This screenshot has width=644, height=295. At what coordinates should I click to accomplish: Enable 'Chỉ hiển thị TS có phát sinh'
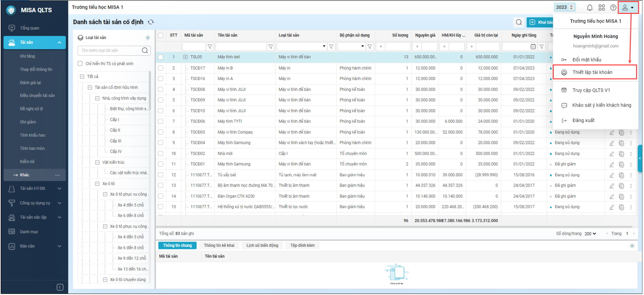point(80,63)
